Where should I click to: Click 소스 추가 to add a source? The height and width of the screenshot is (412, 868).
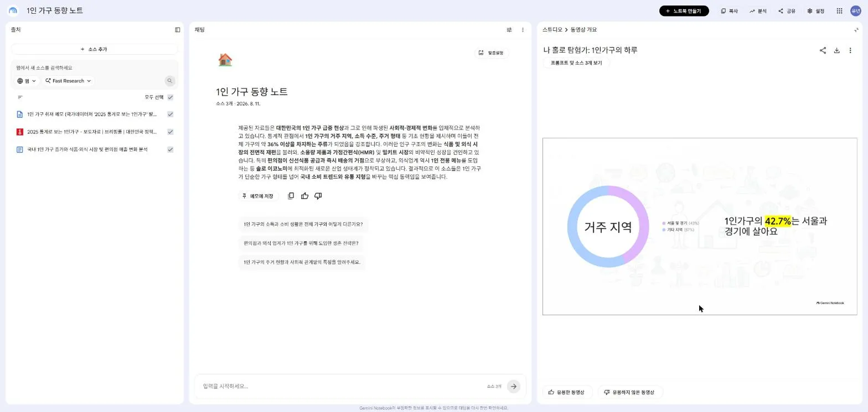[x=94, y=49]
